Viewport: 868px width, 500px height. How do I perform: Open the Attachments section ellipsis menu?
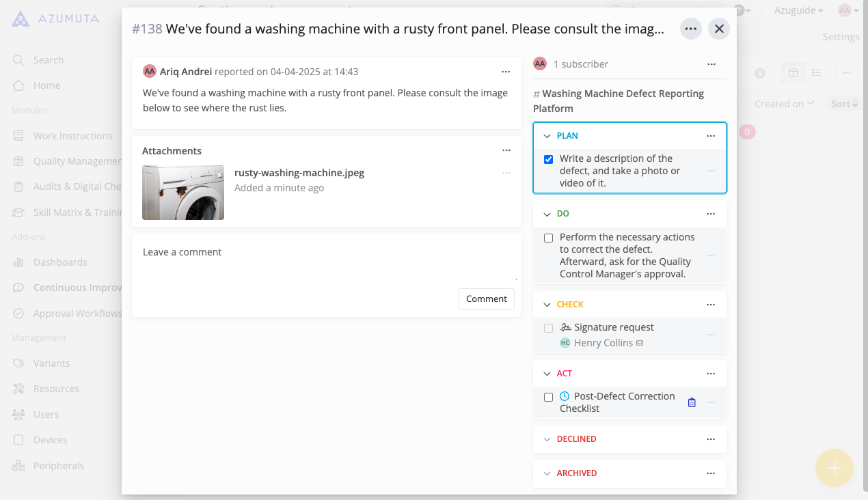pos(506,150)
